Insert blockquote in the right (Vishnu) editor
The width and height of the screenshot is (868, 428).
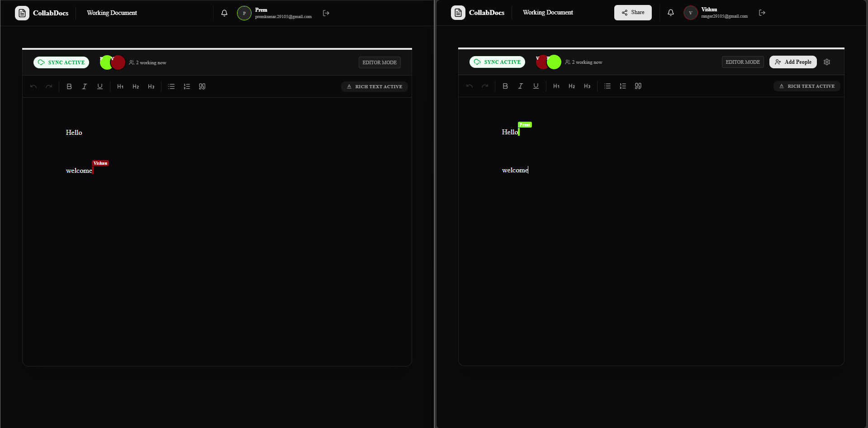pos(638,86)
